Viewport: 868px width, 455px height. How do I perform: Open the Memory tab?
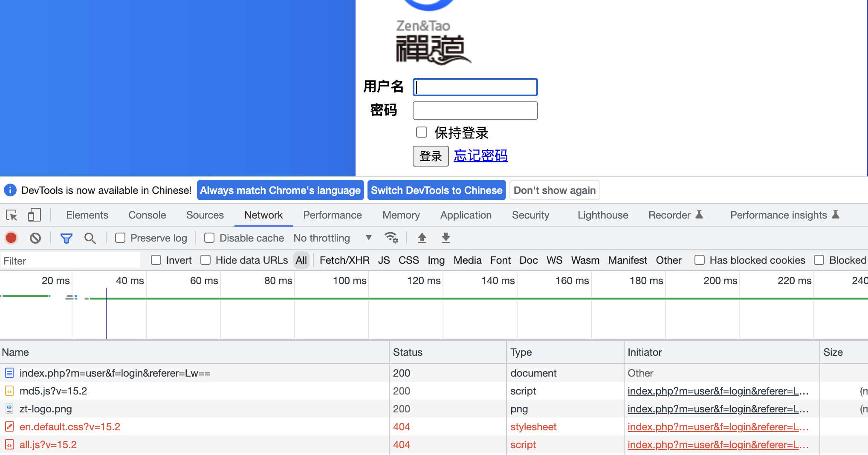(401, 215)
